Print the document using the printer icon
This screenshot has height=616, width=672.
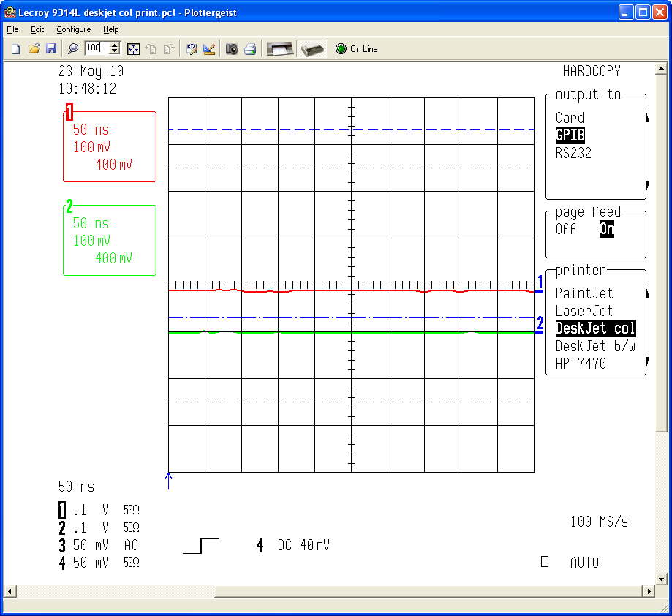249,48
